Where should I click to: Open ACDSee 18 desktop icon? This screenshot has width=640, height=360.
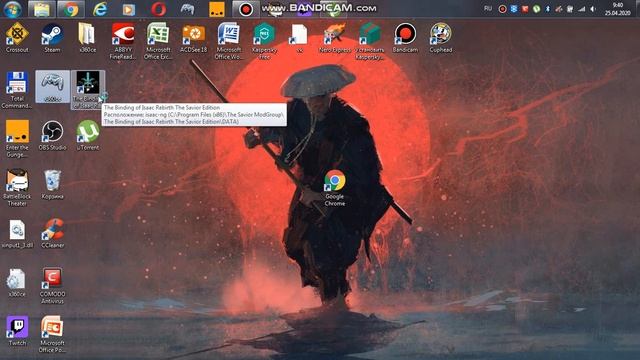(193, 38)
